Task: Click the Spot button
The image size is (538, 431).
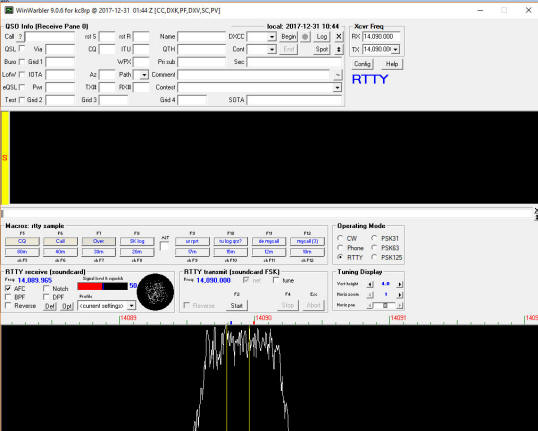Action: 321,49
